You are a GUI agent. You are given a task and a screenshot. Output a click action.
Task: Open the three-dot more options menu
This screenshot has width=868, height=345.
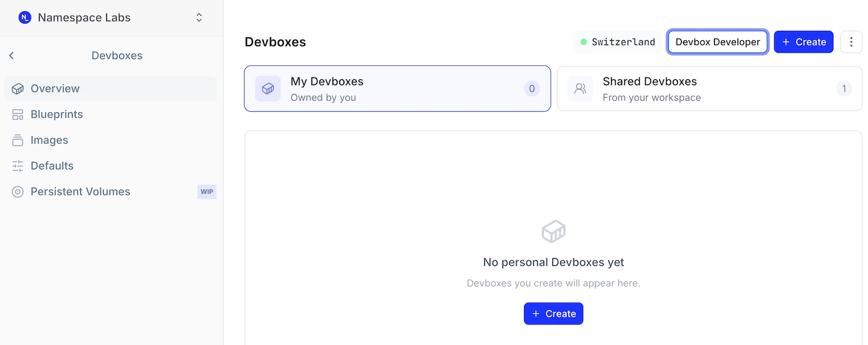pos(851,42)
